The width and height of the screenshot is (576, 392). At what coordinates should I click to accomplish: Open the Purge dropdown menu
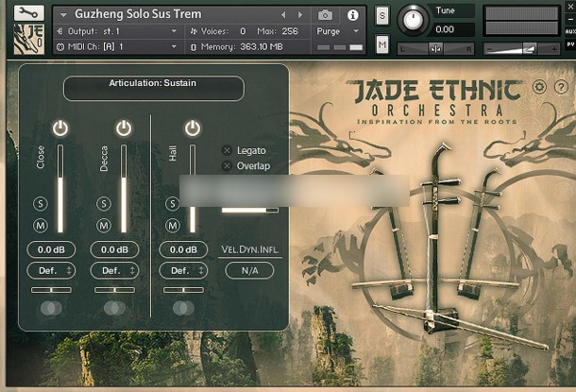337,31
